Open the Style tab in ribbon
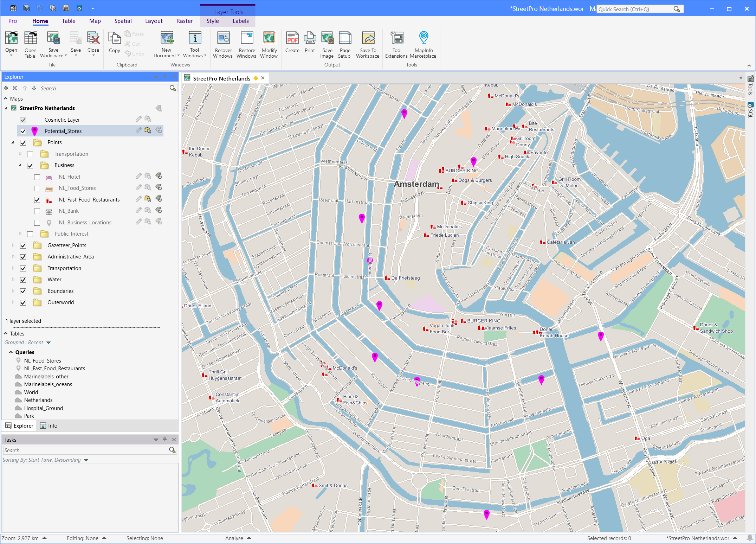 (212, 20)
